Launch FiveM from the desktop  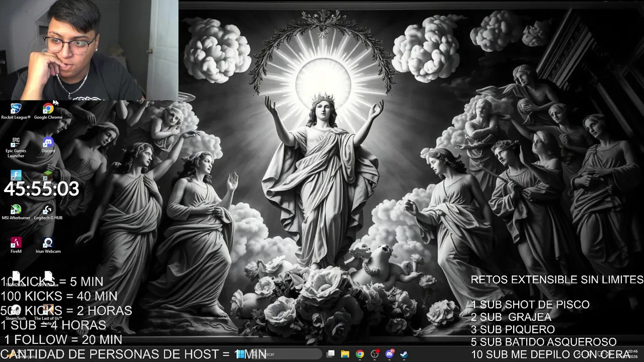point(16,246)
